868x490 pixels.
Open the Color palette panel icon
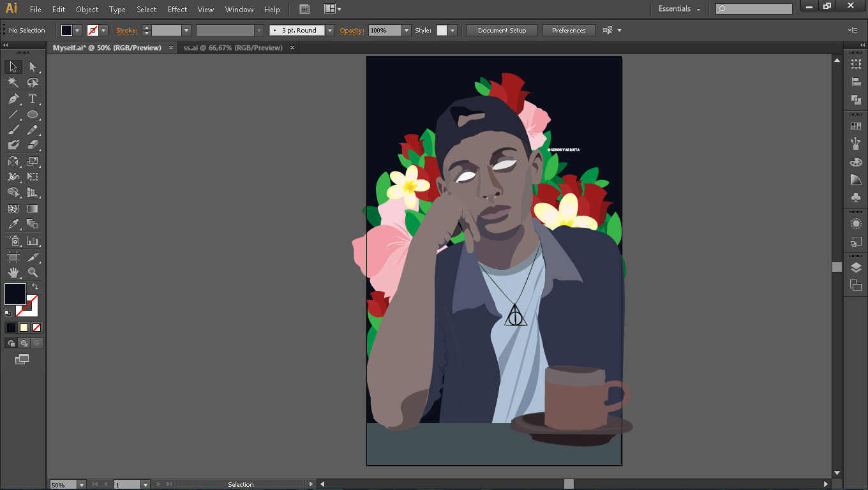[856, 162]
